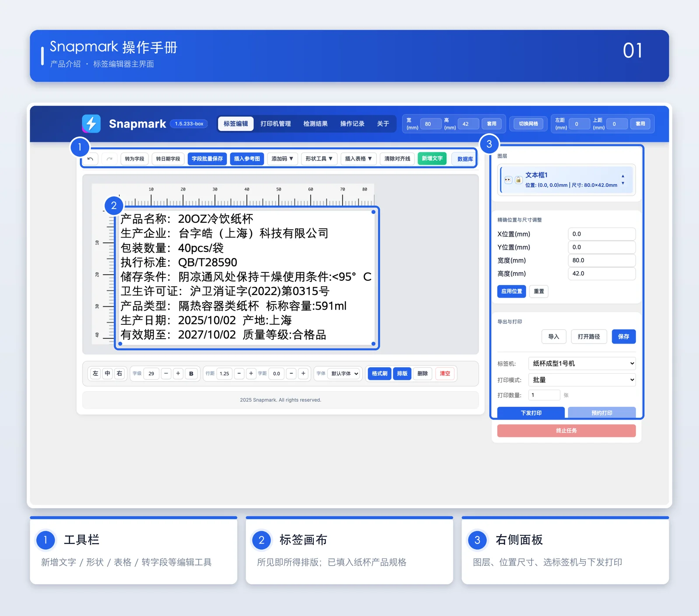Open the 默认字体 font dropdown
The image size is (699, 616).
[344, 374]
